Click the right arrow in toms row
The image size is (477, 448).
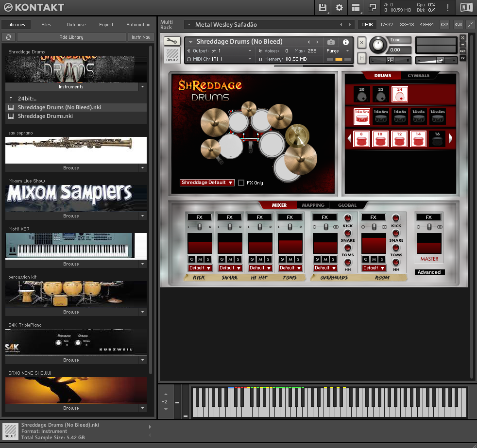tap(451, 139)
